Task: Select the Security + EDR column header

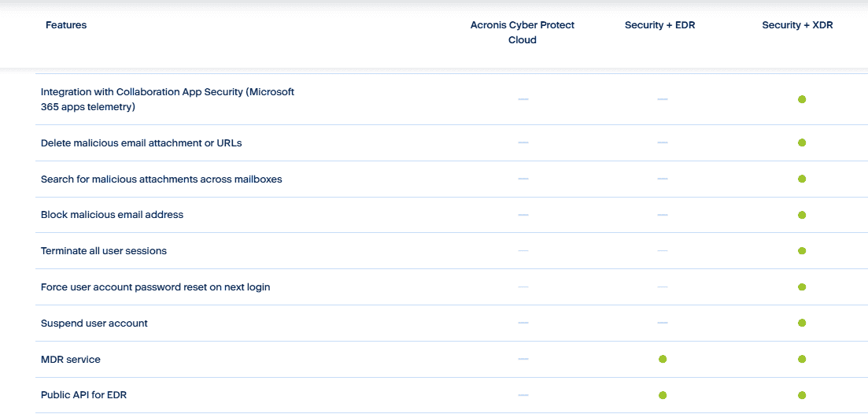Action: pyautogui.click(x=660, y=25)
